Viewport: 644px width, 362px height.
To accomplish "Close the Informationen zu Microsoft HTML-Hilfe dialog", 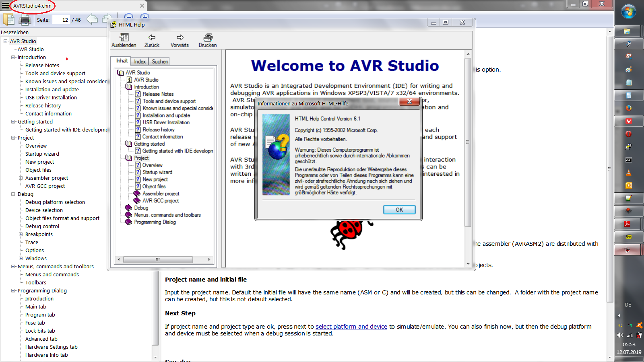I will coord(409,101).
